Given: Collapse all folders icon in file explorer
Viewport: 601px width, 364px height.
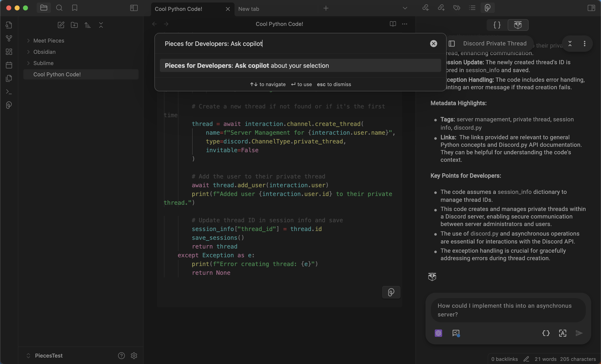Looking at the screenshot, I should click(x=101, y=25).
